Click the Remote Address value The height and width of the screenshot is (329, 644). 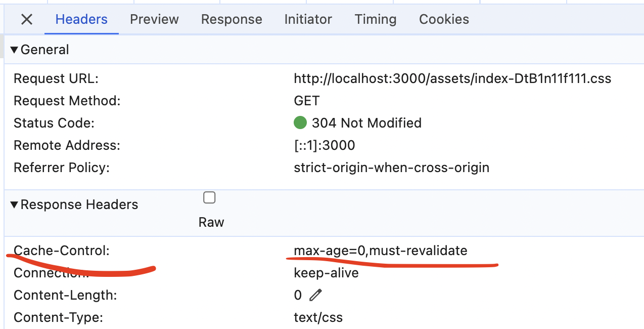[x=325, y=145]
